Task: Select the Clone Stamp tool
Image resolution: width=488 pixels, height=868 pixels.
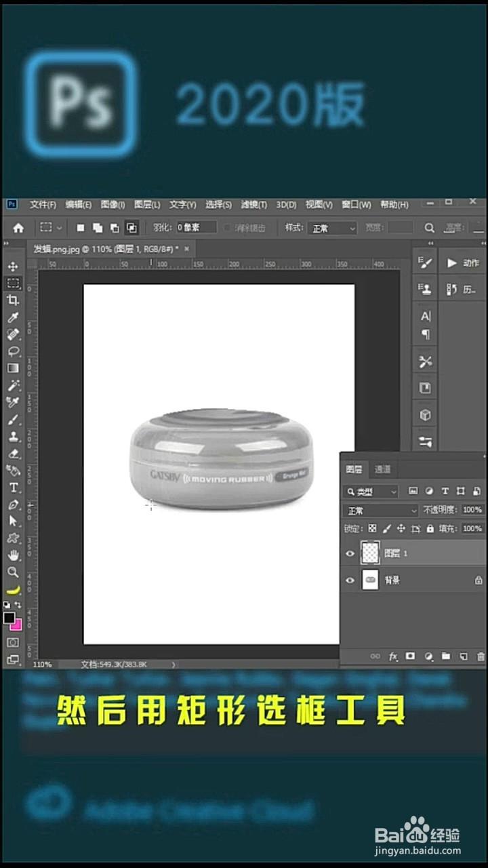Action: [13, 436]
